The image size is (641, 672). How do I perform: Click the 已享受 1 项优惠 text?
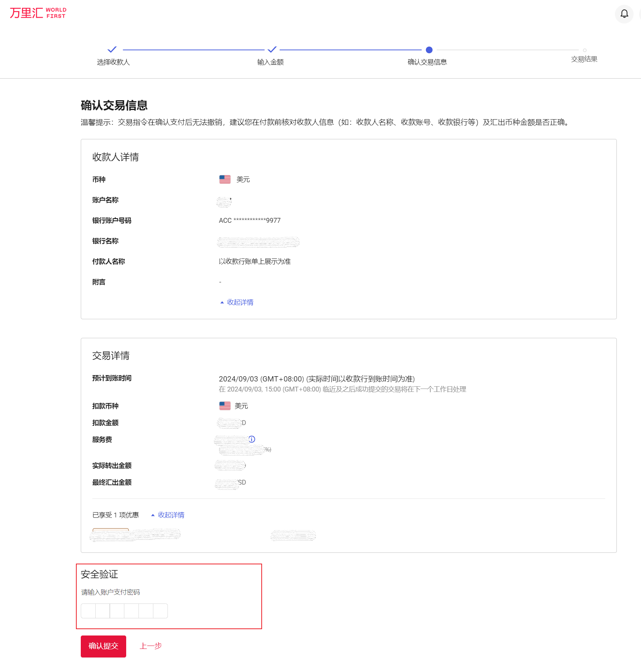point(116,515)
